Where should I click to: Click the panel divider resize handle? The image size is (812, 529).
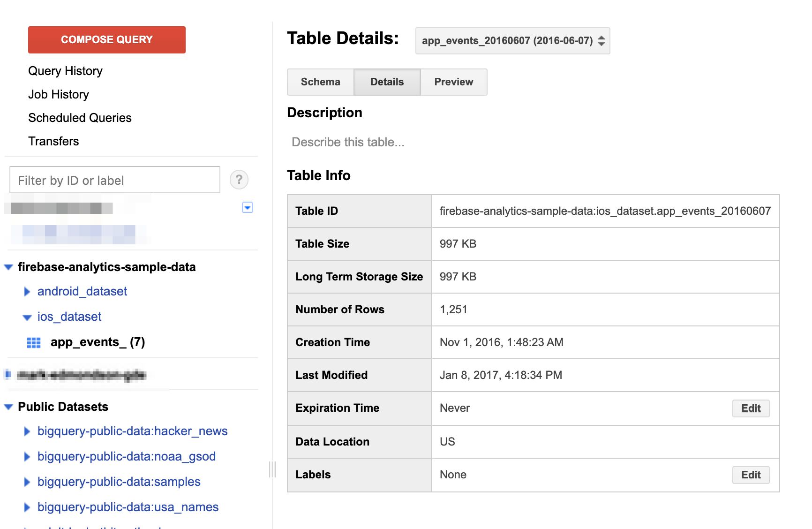[x=272, y=469]
